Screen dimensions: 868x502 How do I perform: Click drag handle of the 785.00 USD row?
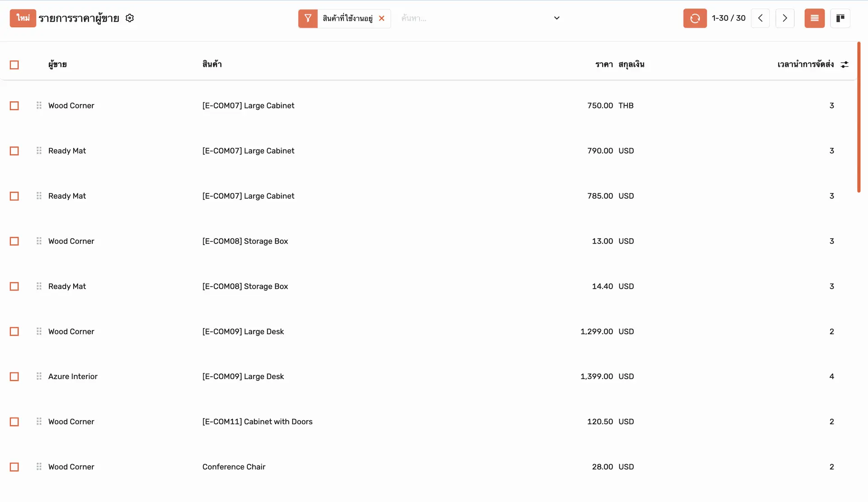tap(39, 196)
